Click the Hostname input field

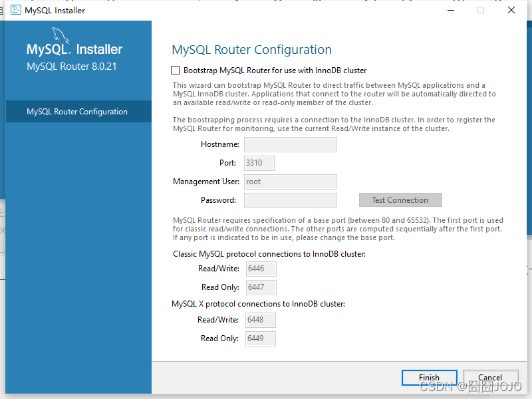291,144
